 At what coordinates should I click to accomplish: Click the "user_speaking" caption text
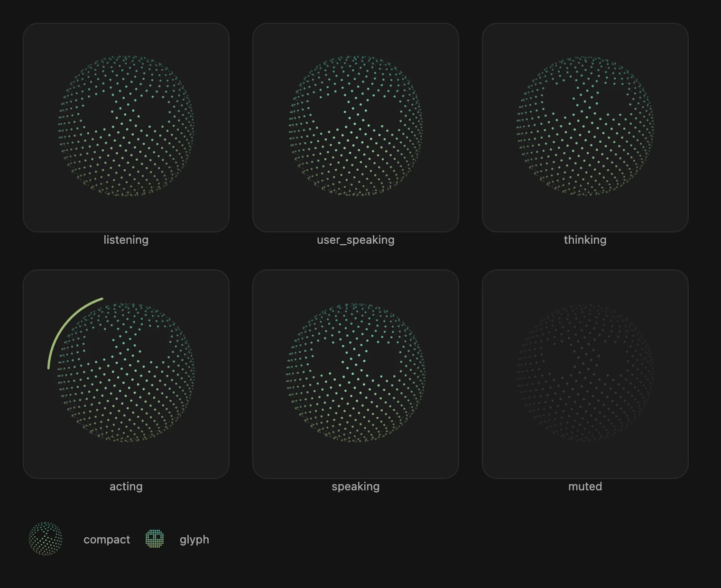pyautogui.click(x=356, y=240)
